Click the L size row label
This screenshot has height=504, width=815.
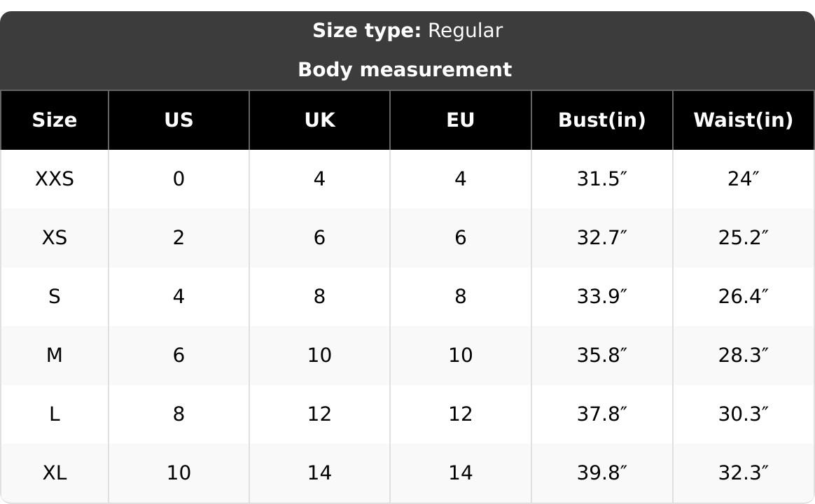coord(55,414)
